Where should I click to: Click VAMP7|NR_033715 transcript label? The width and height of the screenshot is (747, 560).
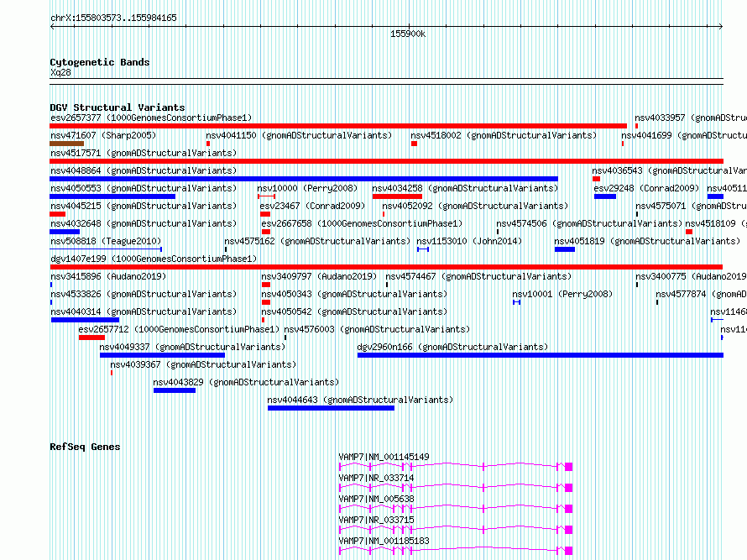coord(376,520)
